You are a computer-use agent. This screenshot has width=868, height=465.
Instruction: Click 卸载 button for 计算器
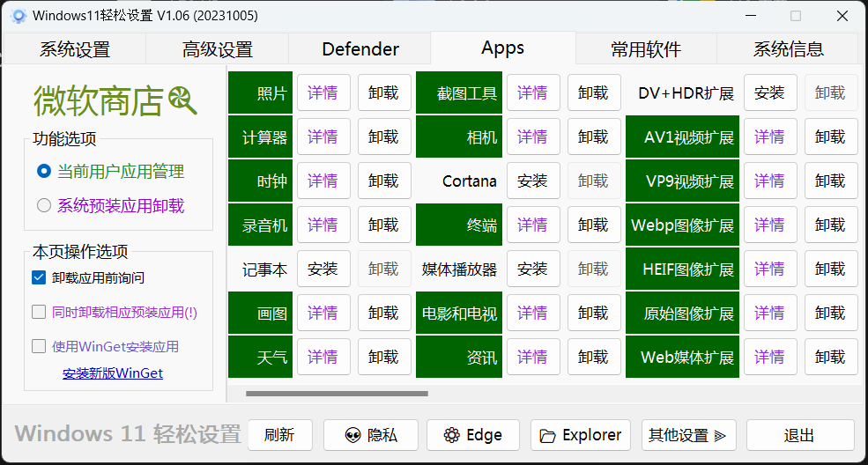pos(383,137)
